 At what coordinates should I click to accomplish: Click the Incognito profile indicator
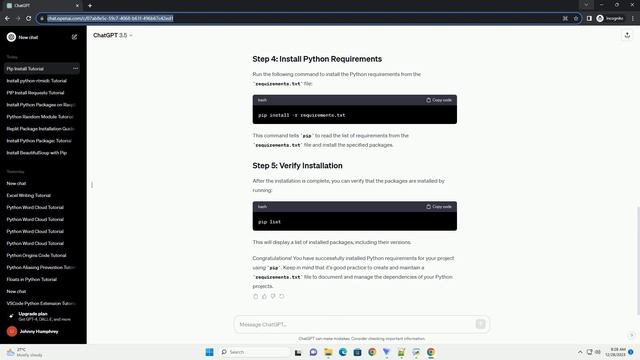coord(610,18)
